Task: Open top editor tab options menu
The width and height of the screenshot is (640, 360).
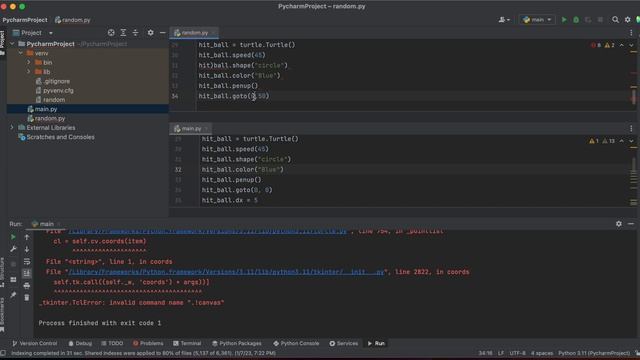Action: (x=631, y=33)
